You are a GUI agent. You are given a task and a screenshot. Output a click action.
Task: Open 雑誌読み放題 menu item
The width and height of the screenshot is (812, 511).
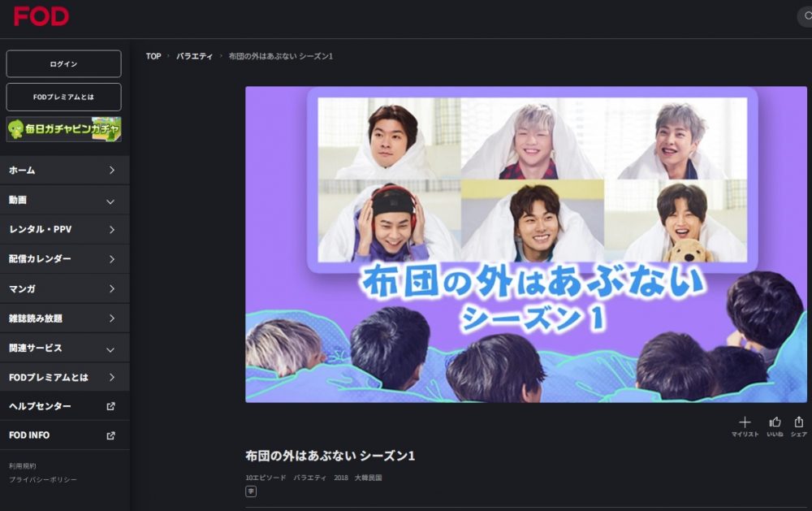64,318
